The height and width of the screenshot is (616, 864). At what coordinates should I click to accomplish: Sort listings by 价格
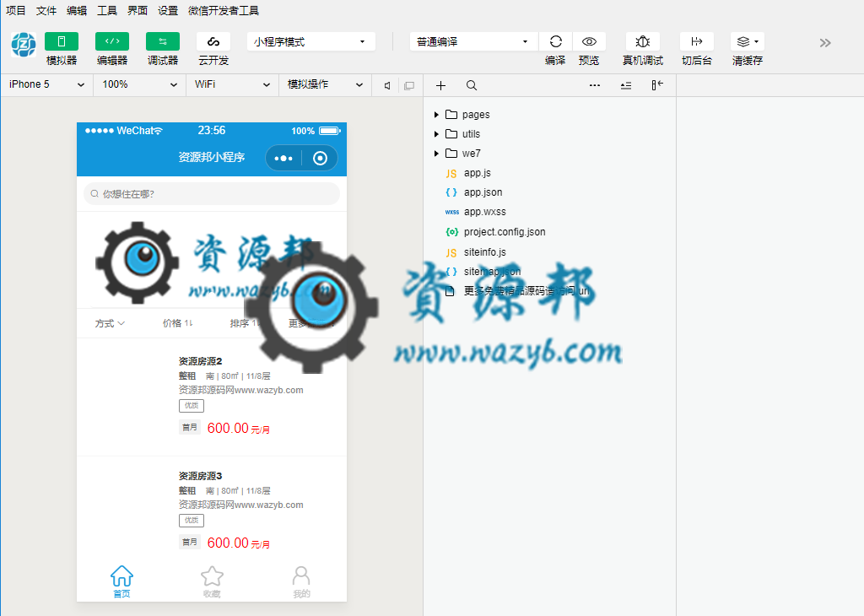coord(177,323)
